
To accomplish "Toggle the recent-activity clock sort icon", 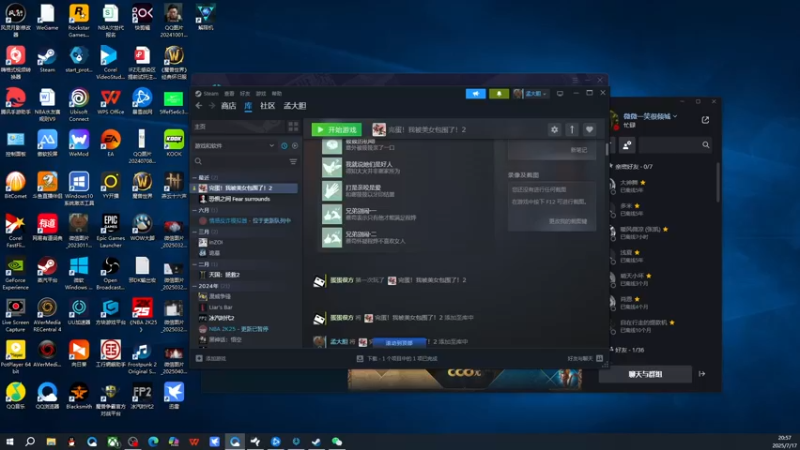I will [x=284, y=145].
